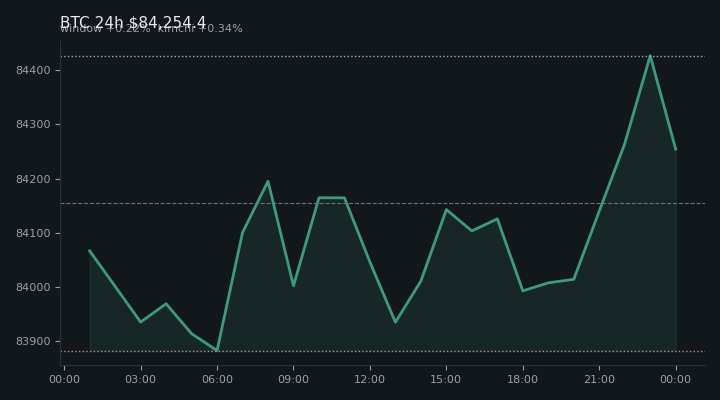Viewport: 720px width, 400px height.
Task: Click the 09:00 time axis label
Action: (293, 379)
